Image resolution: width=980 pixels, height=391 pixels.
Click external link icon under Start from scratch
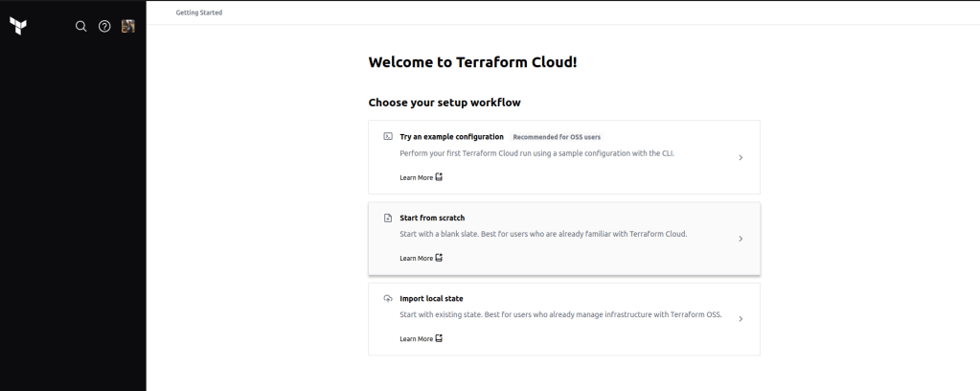point(439,258)
